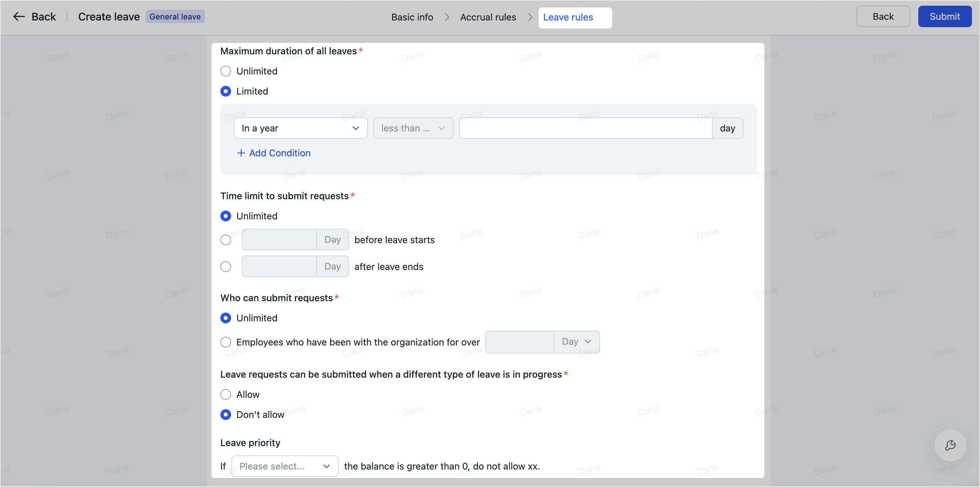Select 'Employees who have been with organization' option
Image resolution: width=980 pixels, height=487 pixels.
pyautogui.click(x=226, y=342)
